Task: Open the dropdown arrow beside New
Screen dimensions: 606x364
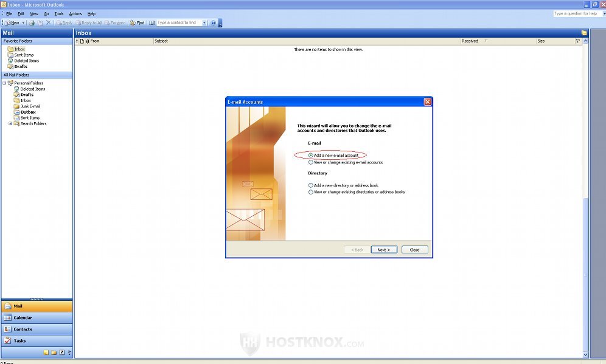Action: point(23,22)
